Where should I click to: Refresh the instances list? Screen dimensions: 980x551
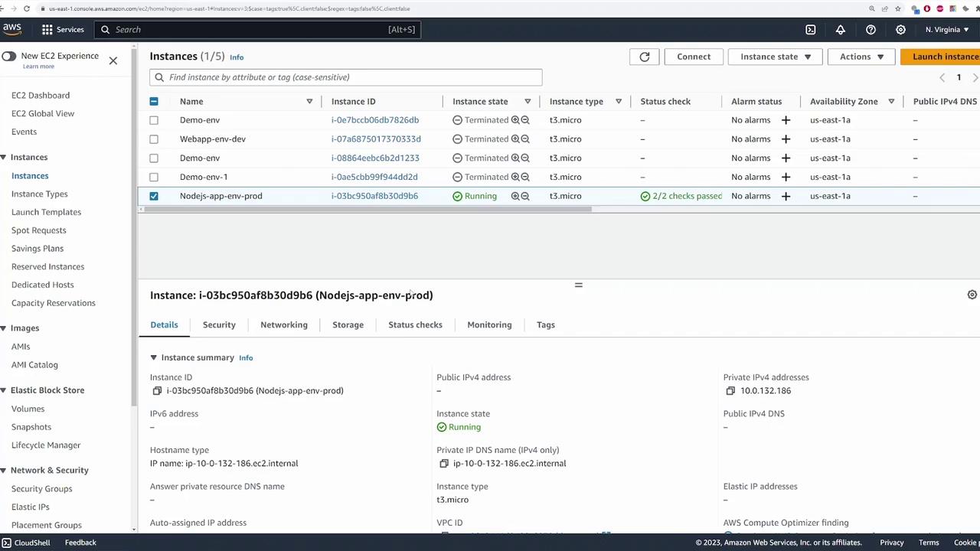(645, 57)
